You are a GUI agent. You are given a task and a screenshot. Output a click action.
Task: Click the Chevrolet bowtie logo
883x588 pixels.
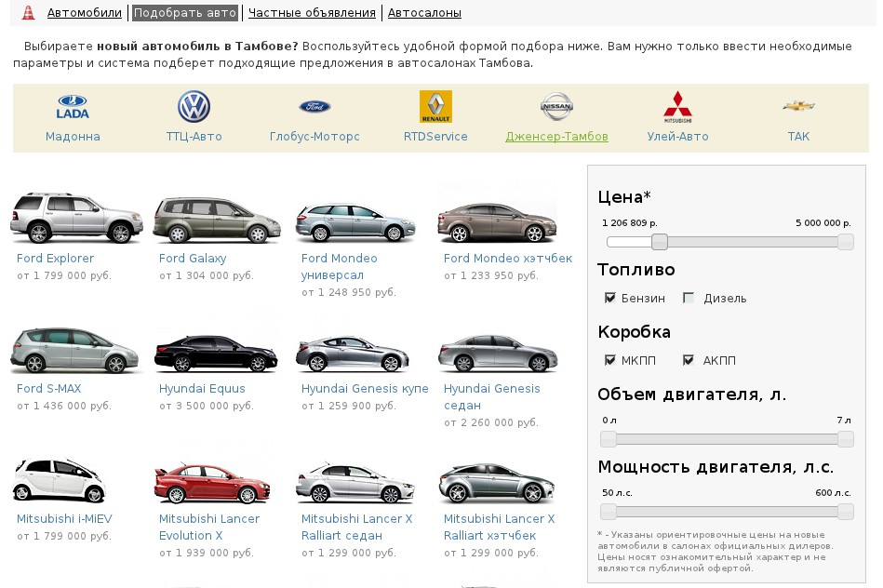coord(798,105)
